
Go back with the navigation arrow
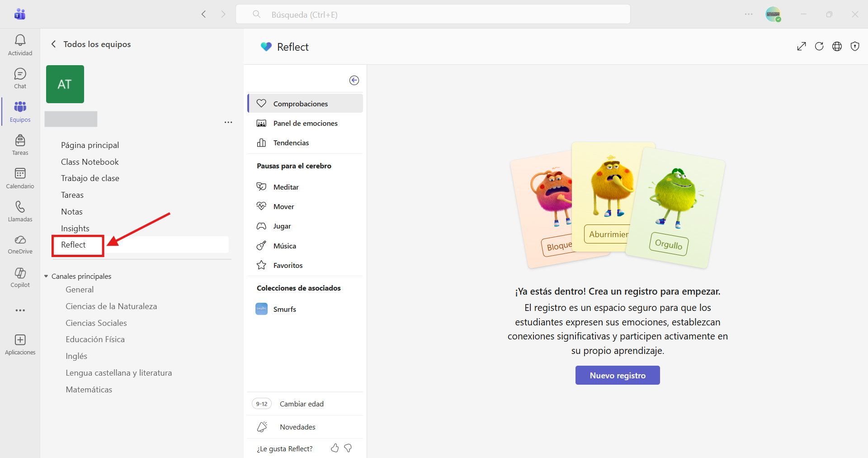(x=204, y=14)
